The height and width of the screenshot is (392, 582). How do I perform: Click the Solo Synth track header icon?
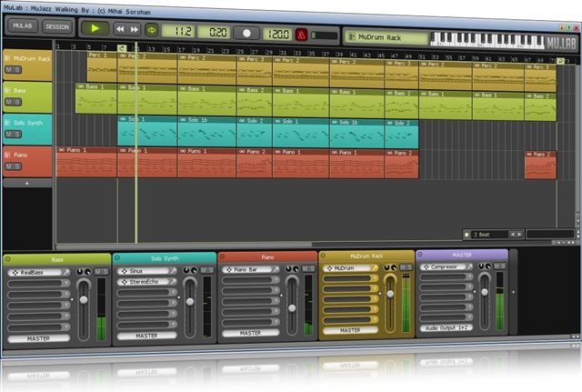pos(7,122)
